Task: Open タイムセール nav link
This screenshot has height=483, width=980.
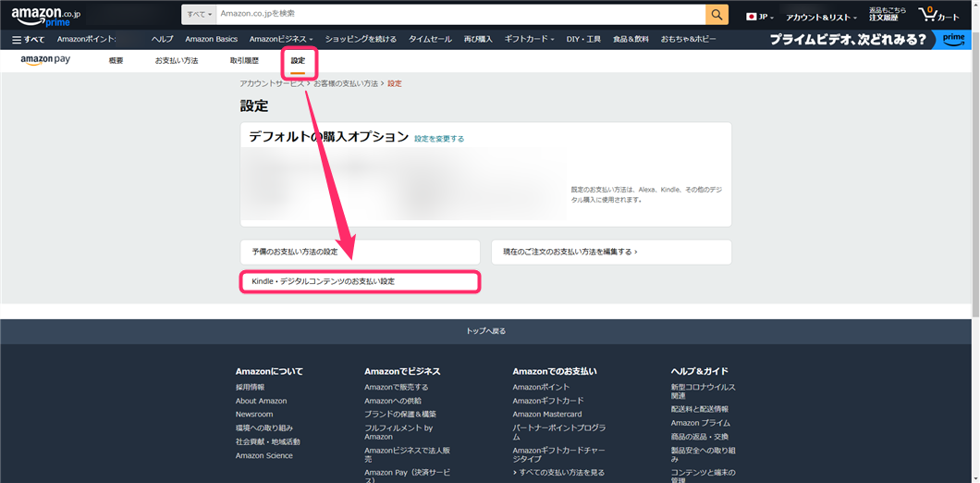Action: 430,40
